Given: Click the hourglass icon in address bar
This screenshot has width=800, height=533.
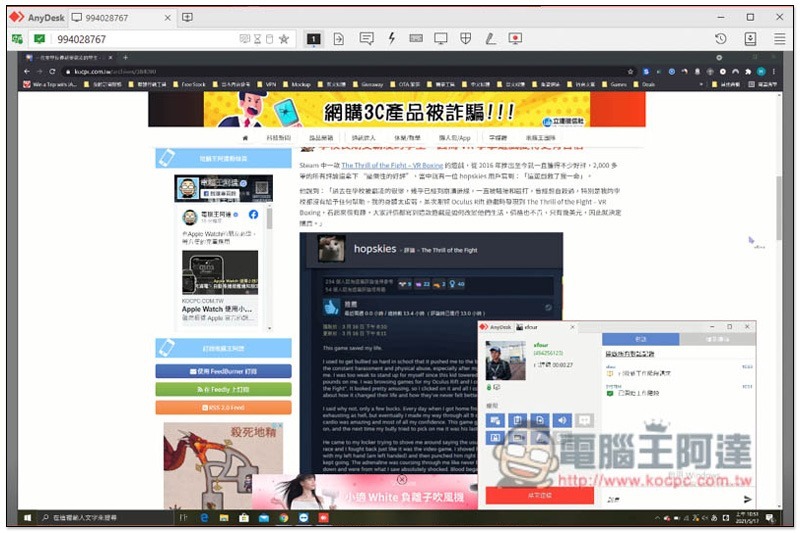Looking at the screenshot, I should point(258,39).
